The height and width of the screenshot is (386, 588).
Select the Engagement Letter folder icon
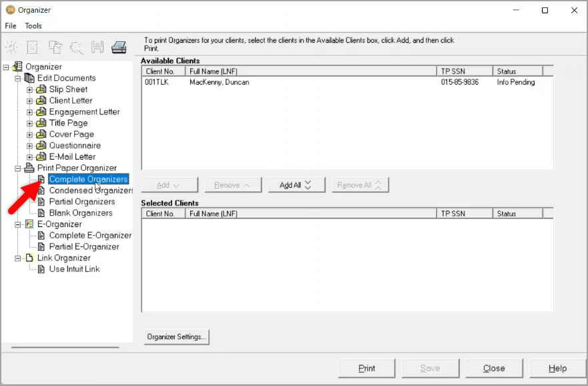point(41,112)
